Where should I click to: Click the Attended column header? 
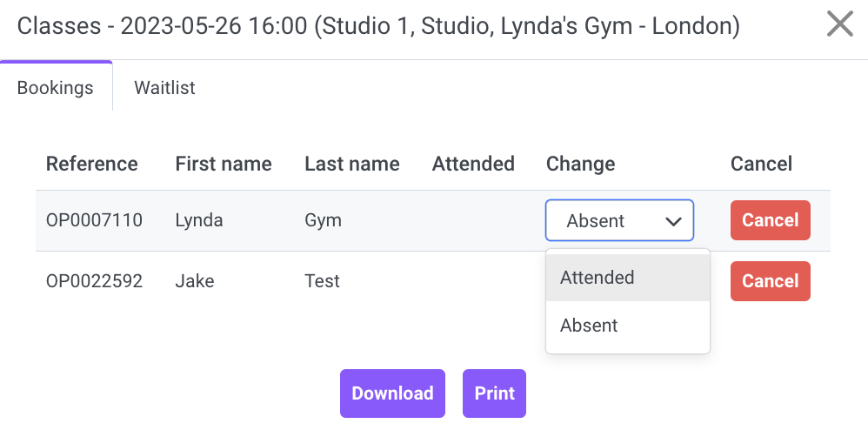pyautogui.click(x=473, y=164)
